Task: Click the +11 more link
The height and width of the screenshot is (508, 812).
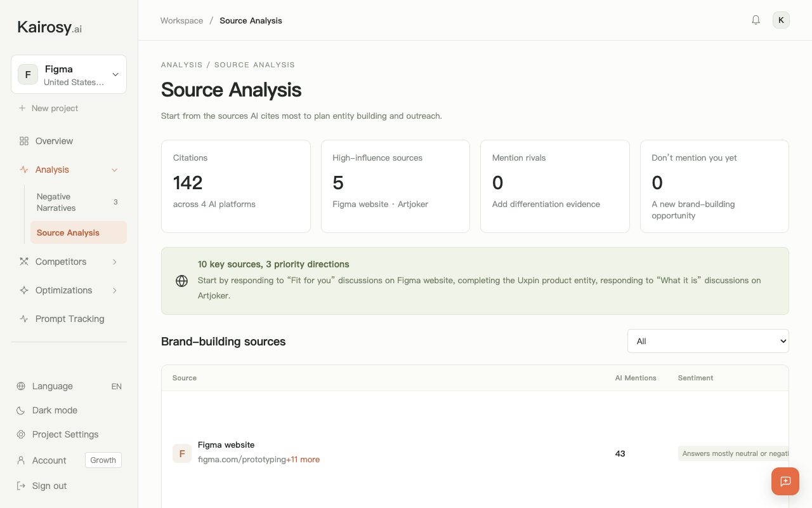Action: click(303, 459)
